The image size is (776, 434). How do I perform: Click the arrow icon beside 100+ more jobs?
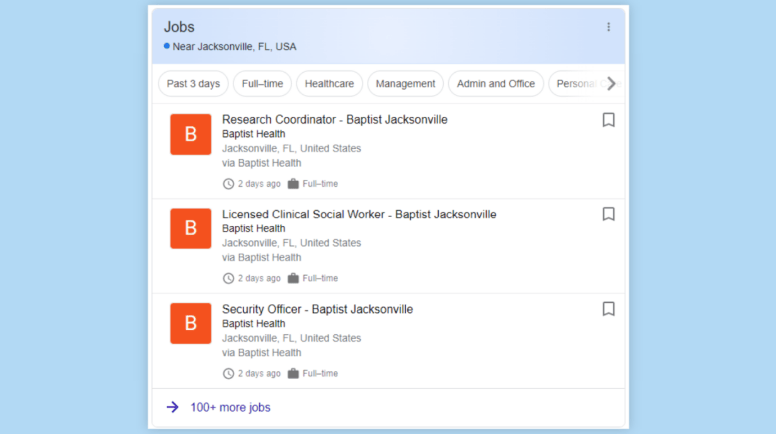tap(173, 407)
